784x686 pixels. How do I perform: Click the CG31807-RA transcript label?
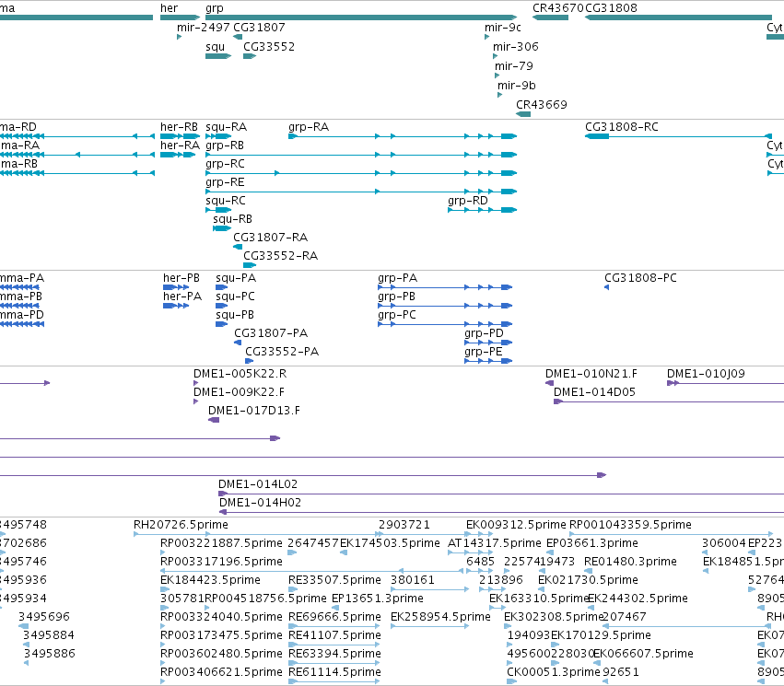click(x=271, y=238)
